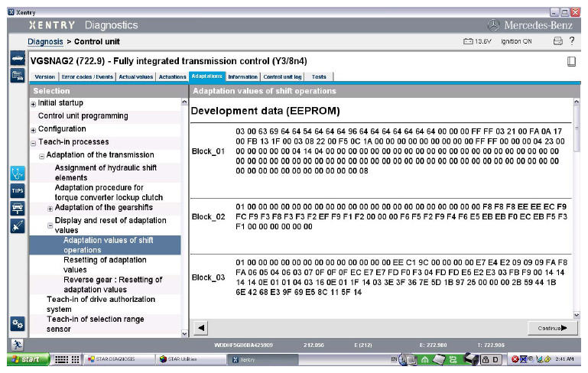Open the TIPS sidebar icon
The width and height of the screenshot is (588, 373).
pyautogui.click(x=16, y=190)
